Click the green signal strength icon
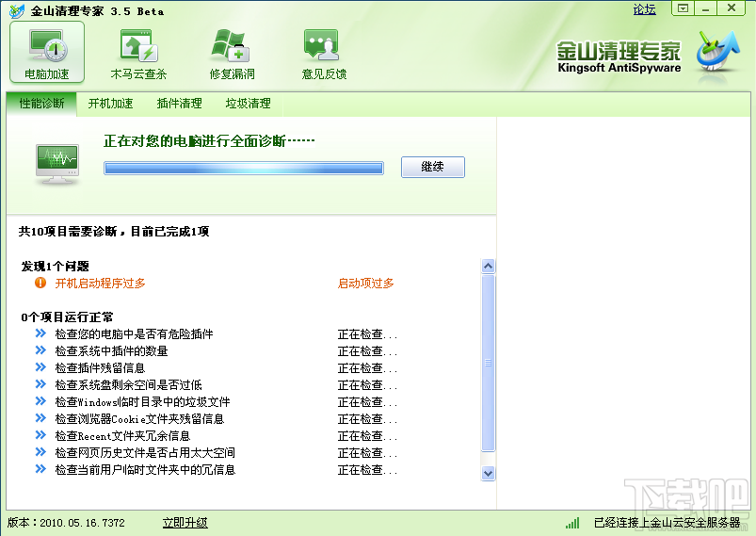The image size is (756, 536). pyautogui.click(x=572, y=523)
